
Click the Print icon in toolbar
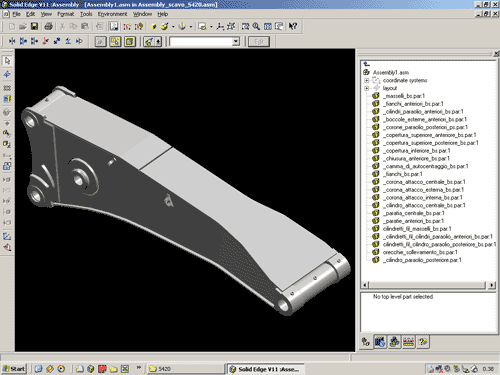point(49,26)
